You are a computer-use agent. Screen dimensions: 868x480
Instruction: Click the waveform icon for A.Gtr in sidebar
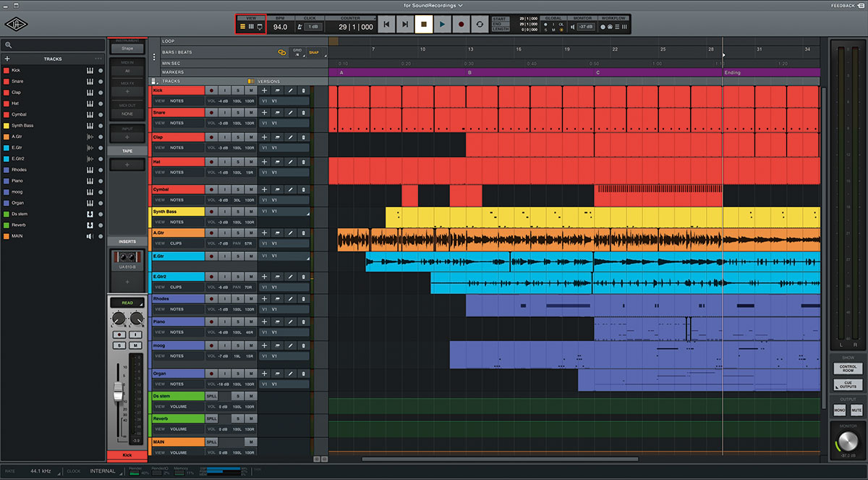[90, 136]
